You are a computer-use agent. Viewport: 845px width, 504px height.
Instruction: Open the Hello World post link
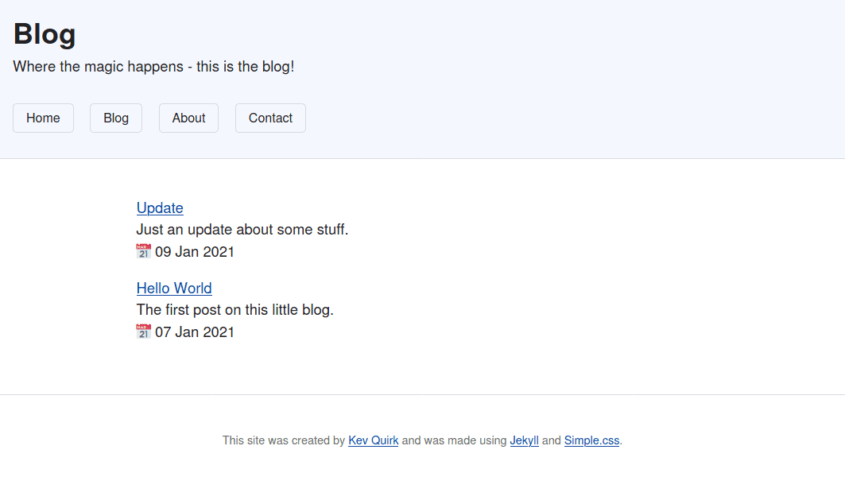coord(174,288)
